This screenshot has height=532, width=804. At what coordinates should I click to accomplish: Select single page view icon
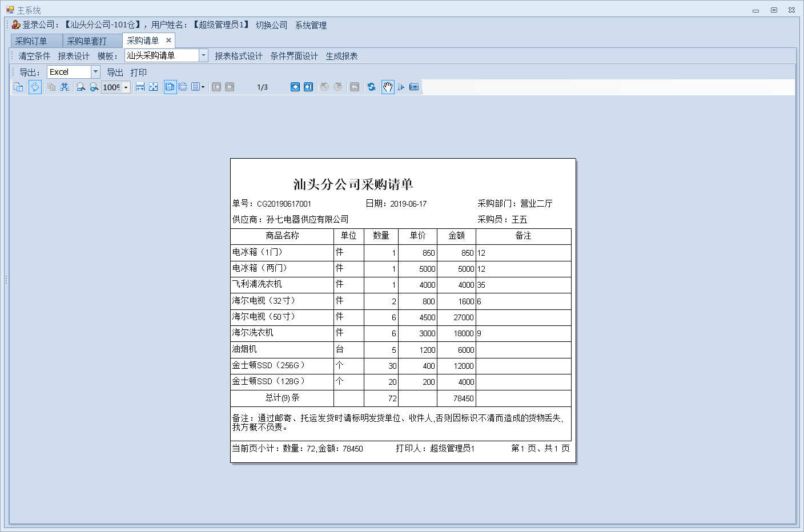170,87
